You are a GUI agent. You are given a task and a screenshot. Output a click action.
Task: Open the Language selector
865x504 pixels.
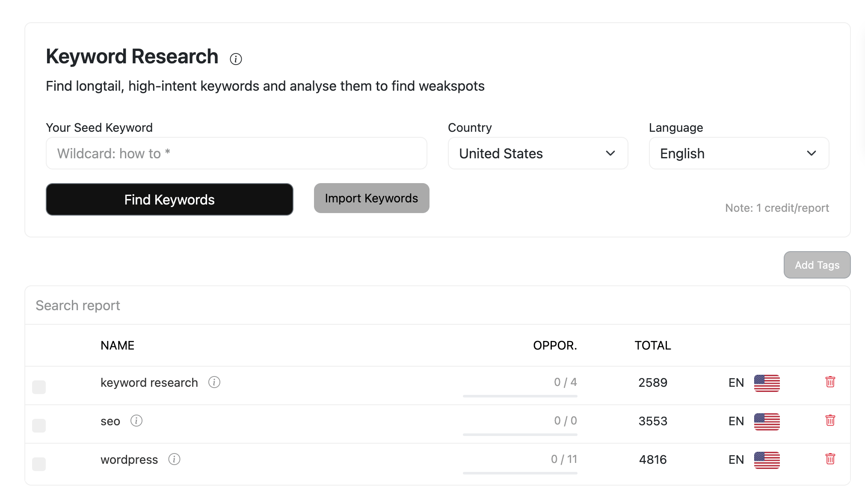click(738, 153)
